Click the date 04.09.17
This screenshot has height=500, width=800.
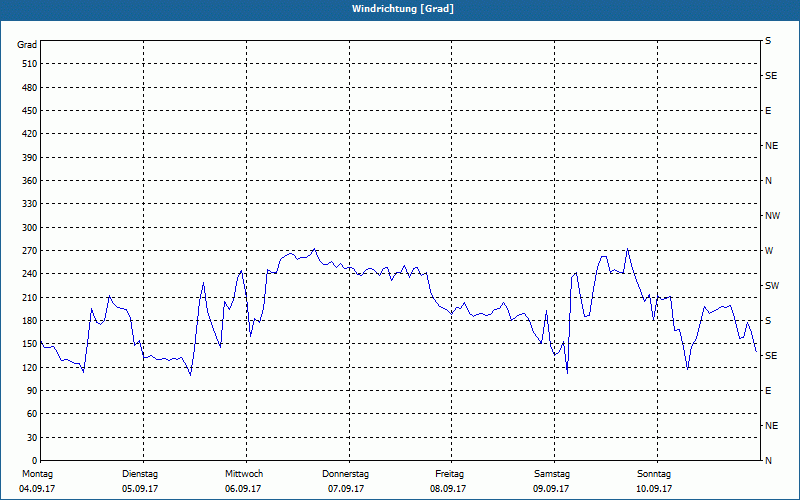[37, 489]
